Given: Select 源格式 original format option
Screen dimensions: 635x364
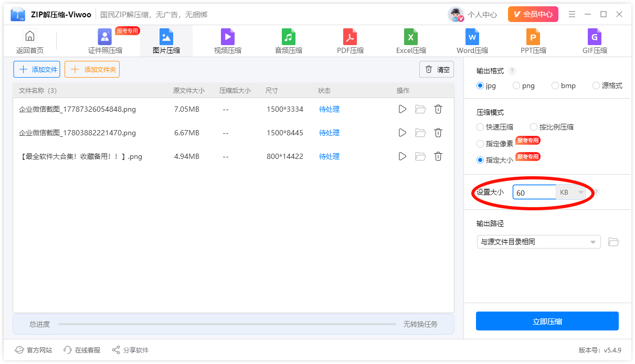Looking at the screenshot, I should tap(607, 85).
